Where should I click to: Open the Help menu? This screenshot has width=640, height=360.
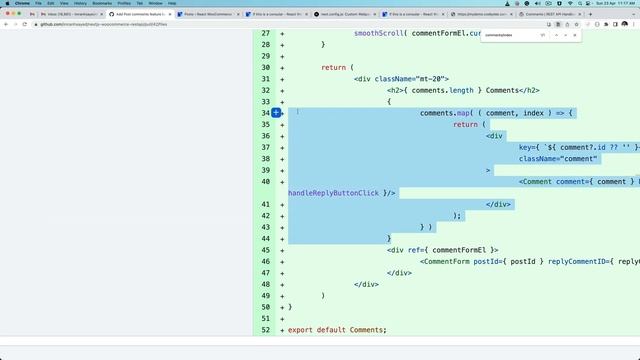coord(172,3)
